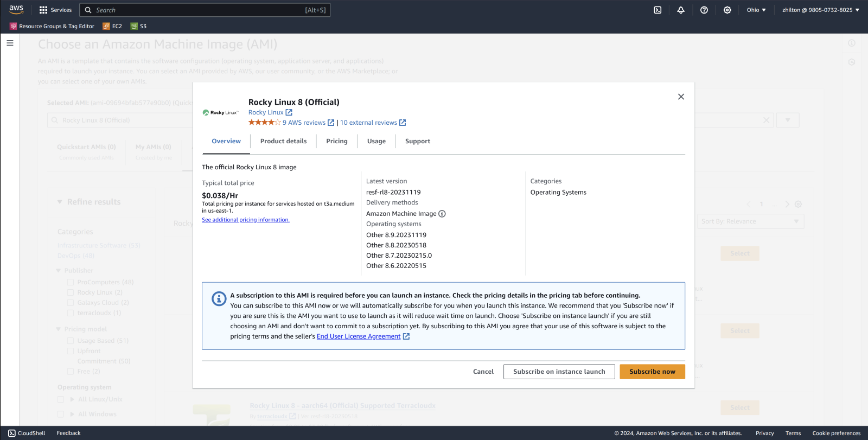Click external link icon after AWS reviews

[331, 123]
